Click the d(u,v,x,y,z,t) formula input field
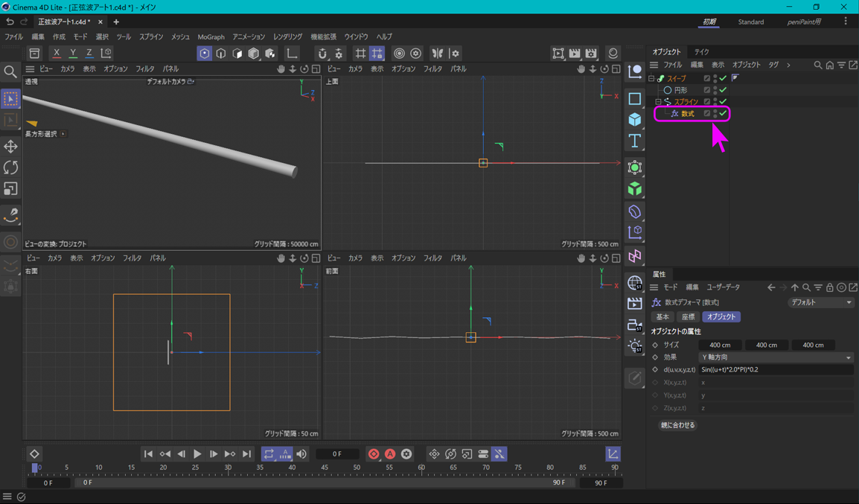859x504 pixels. coord(776,370)
